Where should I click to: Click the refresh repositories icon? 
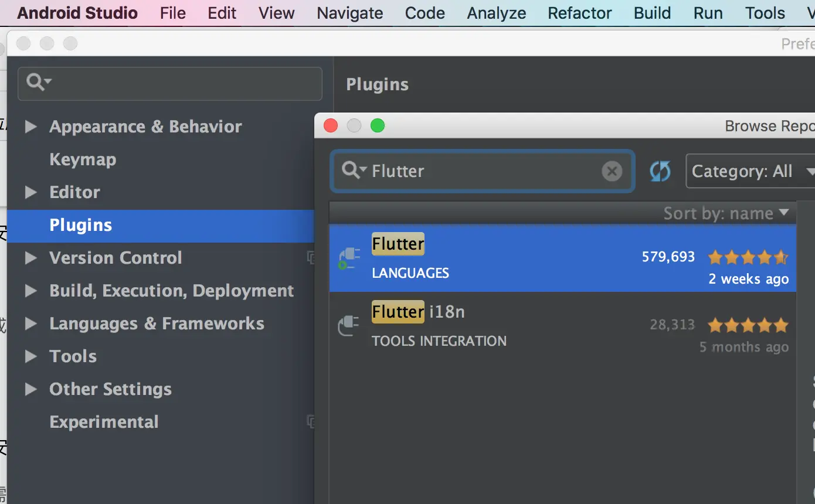(x=660, y=171)
